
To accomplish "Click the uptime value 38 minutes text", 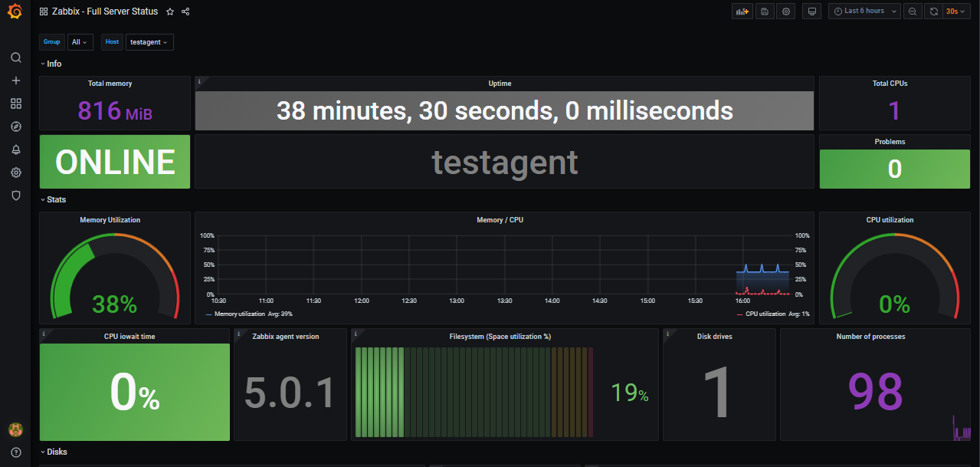I will (x=504, y=111).
